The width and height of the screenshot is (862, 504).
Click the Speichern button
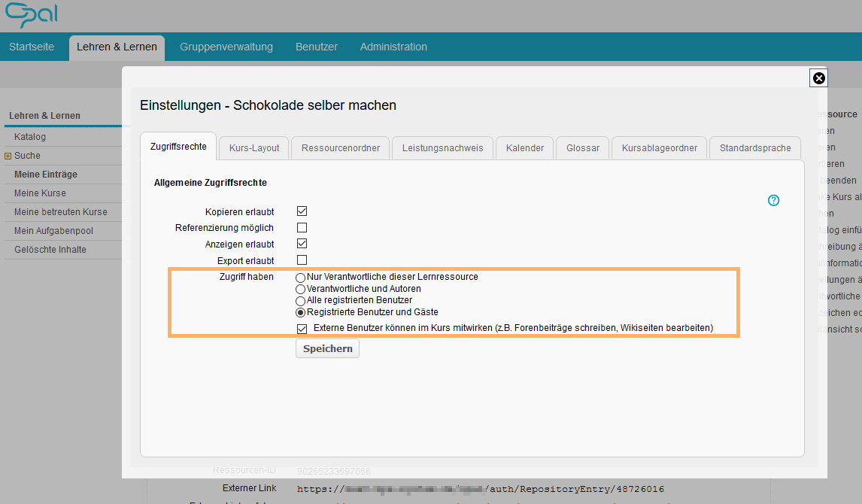coord(327,348)
